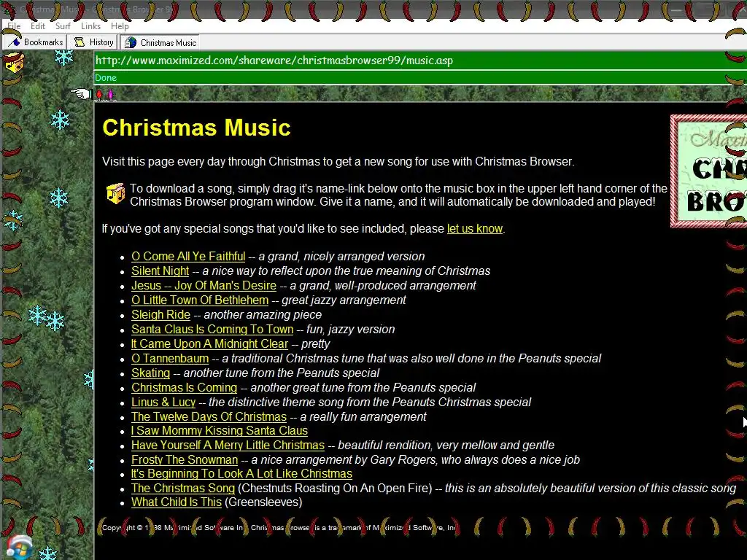Click the purple Christmas light bulb
This screenshot has height=560, width=747.
(111, 94)
